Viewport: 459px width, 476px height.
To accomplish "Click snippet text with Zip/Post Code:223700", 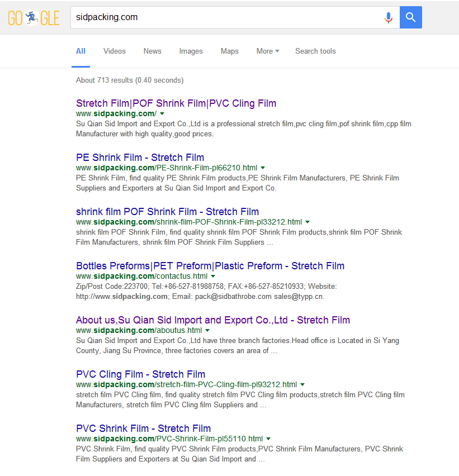I will 206,291.
